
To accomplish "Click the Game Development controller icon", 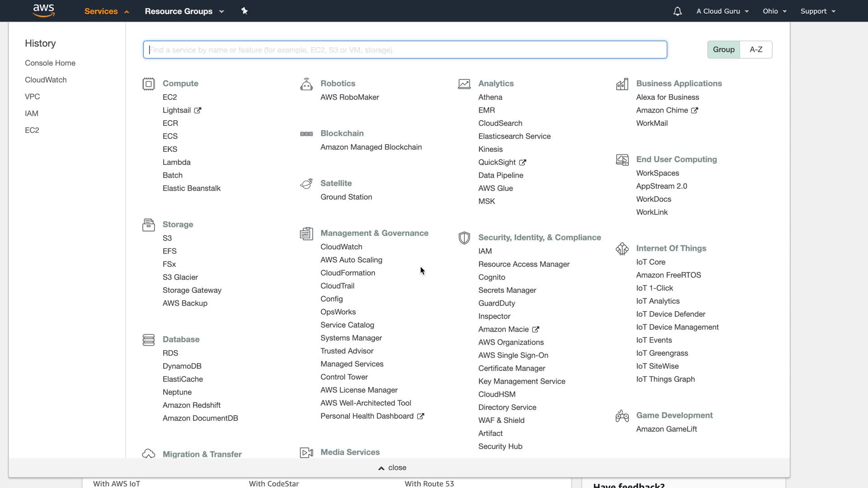I will (622, 416).
